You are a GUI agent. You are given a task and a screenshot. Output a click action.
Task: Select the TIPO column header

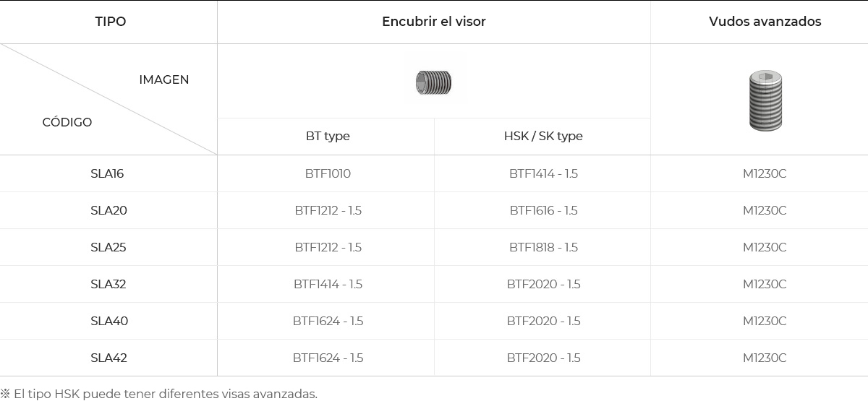pyautogui.click(x=111, y=22)
